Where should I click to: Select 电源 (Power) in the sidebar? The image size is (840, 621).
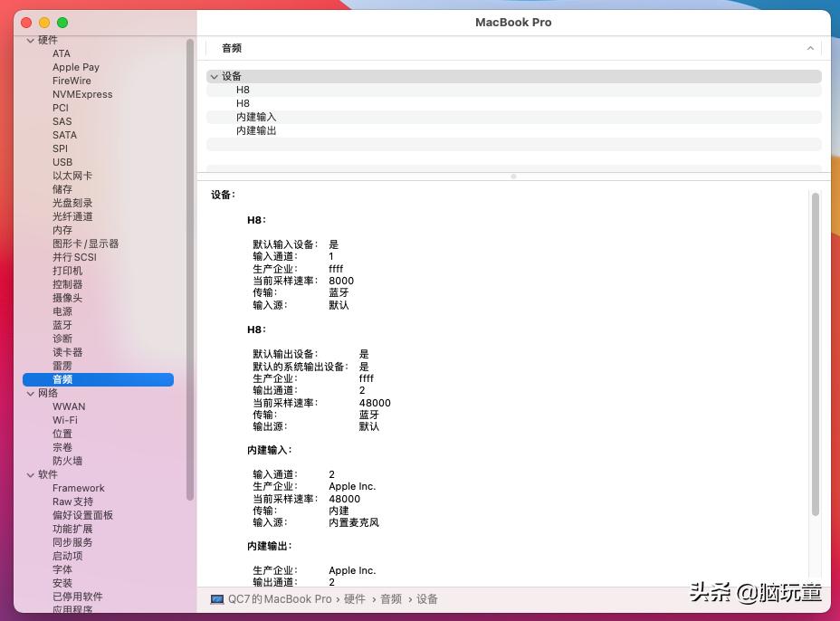pos(62,311)
